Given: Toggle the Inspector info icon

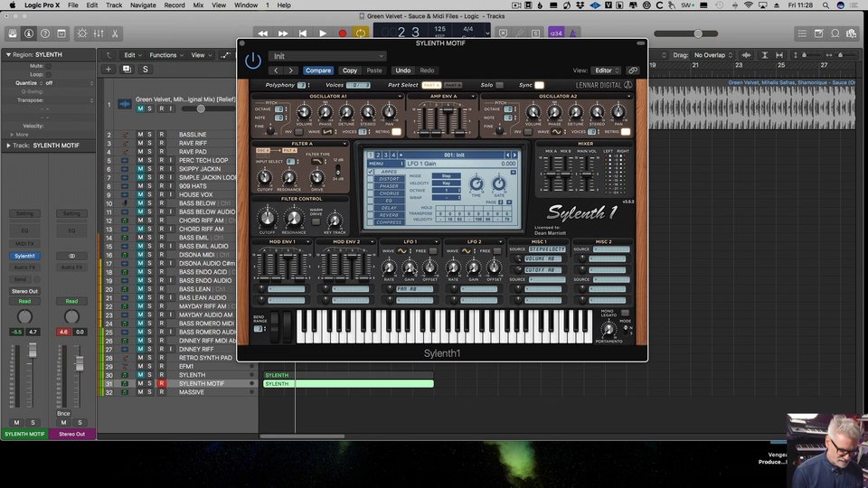Looking at the screenshot, I should (x=29, y=33).
